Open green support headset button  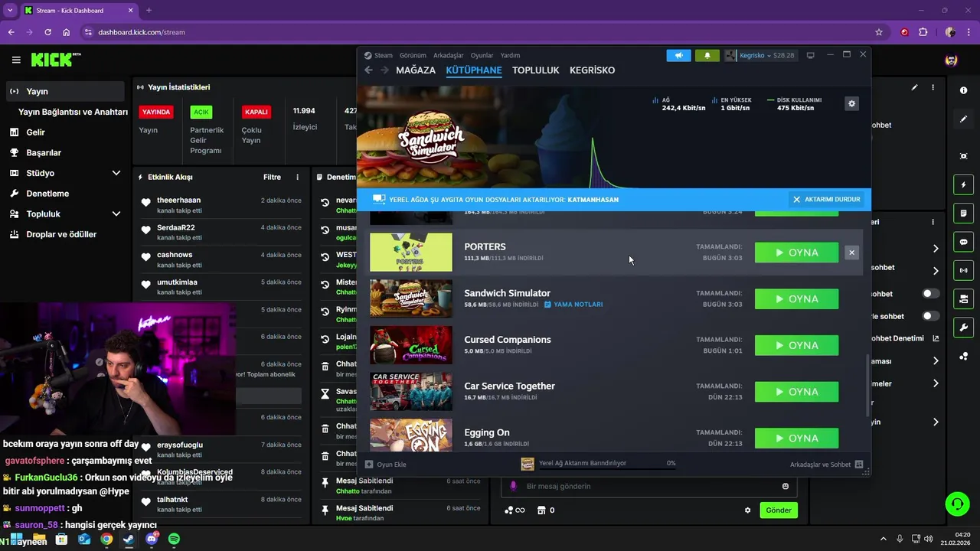click(957, 504)
